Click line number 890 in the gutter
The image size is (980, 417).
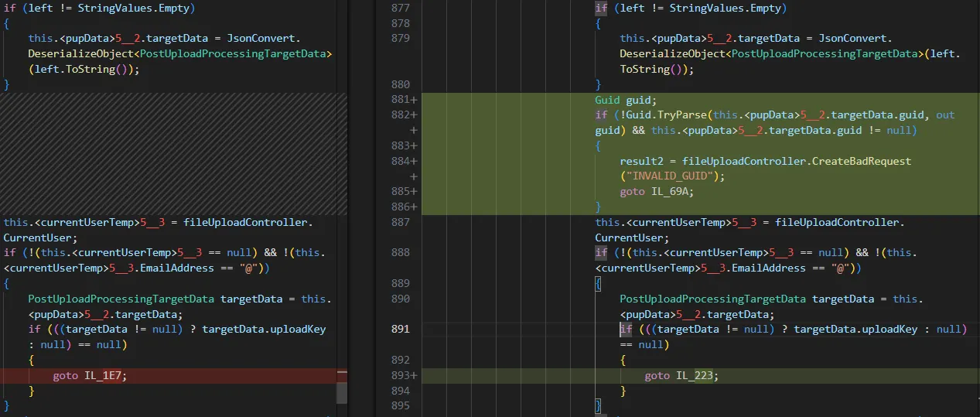pos(400,299)
